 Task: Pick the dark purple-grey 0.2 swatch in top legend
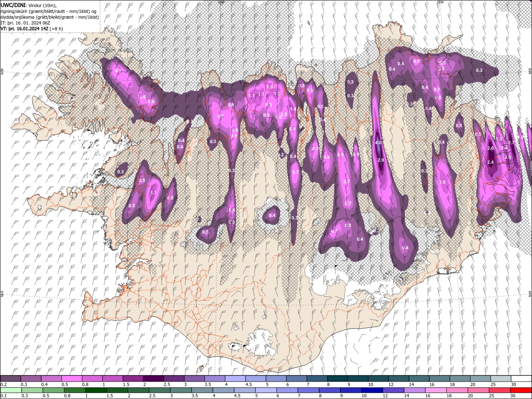point(10,379)
